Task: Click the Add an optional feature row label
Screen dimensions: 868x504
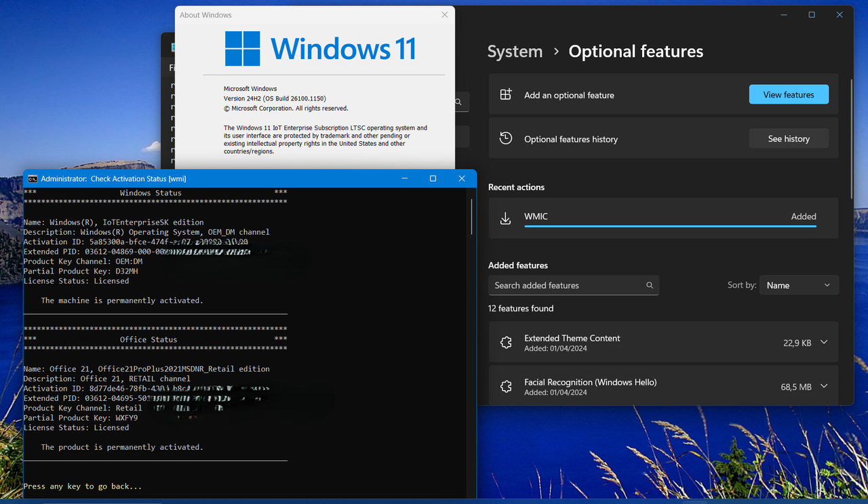Action: (x=569, y=96)
